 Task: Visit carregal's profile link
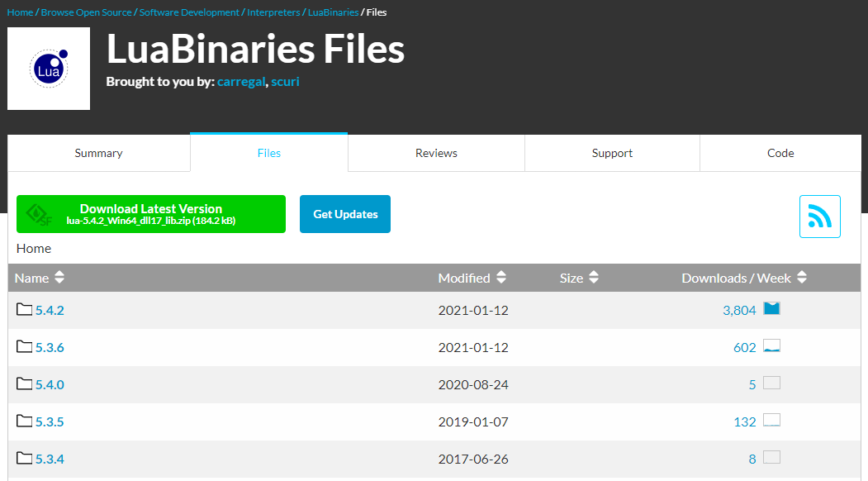tap(241, 82)
